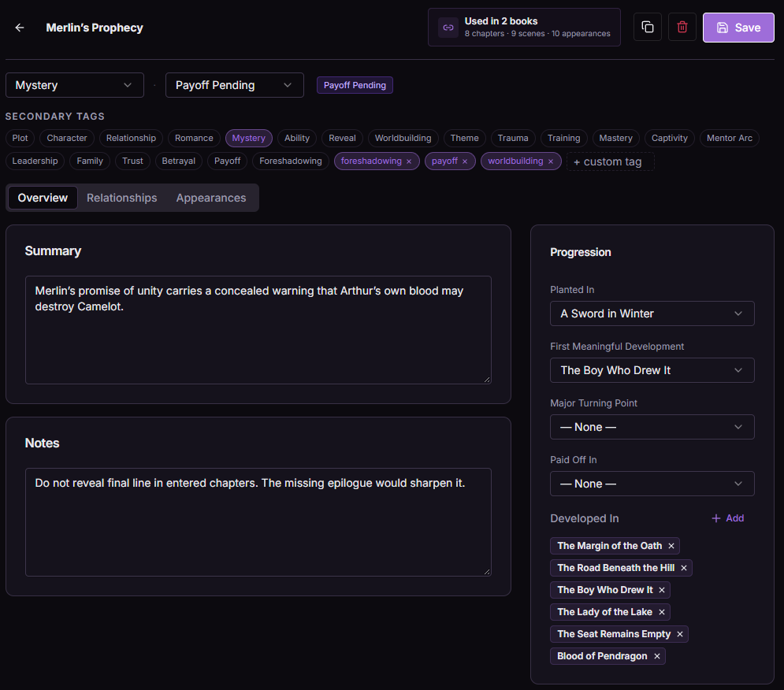Add a custom tag
Image resolution: width=784 pixels, height=690 pixels.
pyautogui.click(x=611, y=161)
